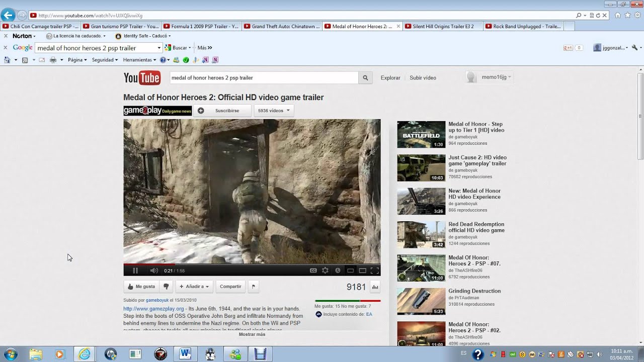This screenshot has height=362, width=644.
Task: Open the Red Dead Redemption video title
Action: click(476, 227)
